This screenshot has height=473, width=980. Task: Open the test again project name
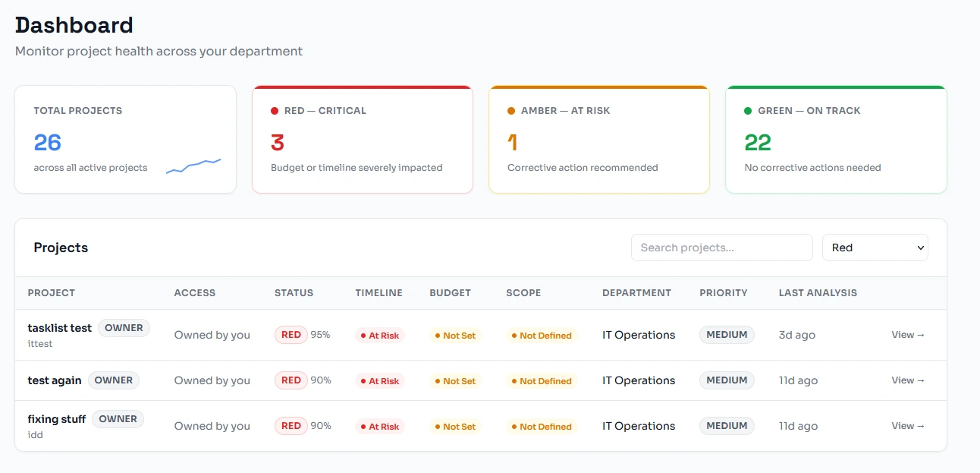(x=55, y=380)
